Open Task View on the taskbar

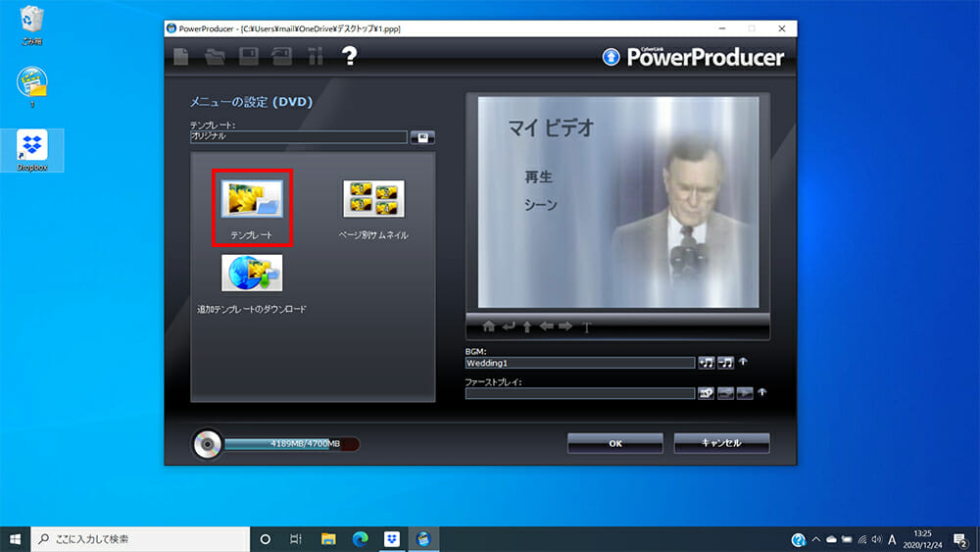coord(296,539)
